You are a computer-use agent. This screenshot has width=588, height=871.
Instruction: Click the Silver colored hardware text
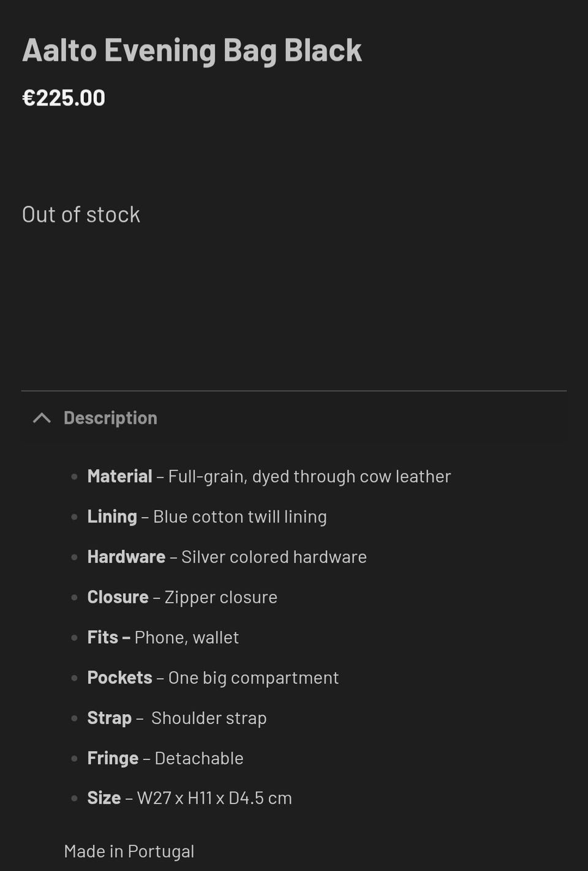click(274, 557)
